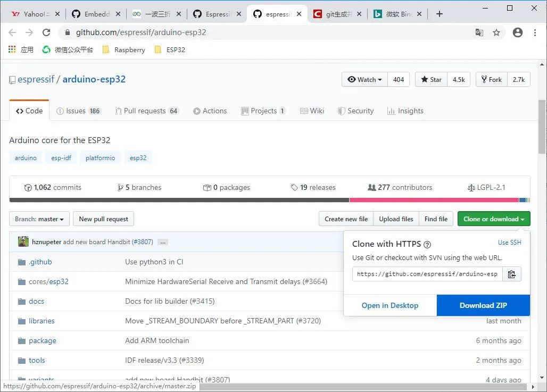Copy the clone URL to clipboard

tap(511, 274)
